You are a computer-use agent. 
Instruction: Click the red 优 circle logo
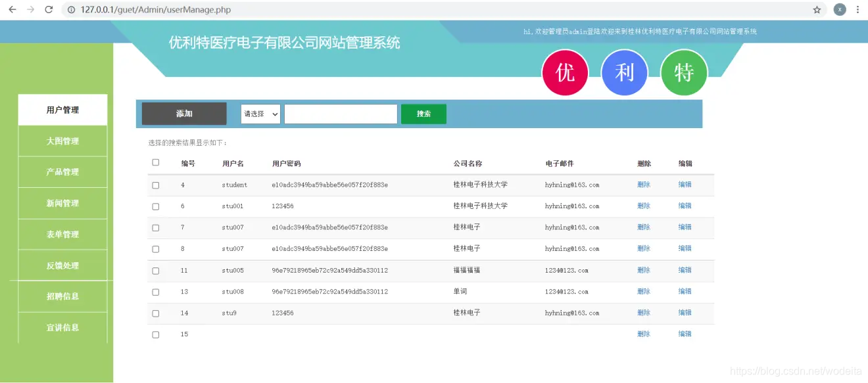click(565, 73)
